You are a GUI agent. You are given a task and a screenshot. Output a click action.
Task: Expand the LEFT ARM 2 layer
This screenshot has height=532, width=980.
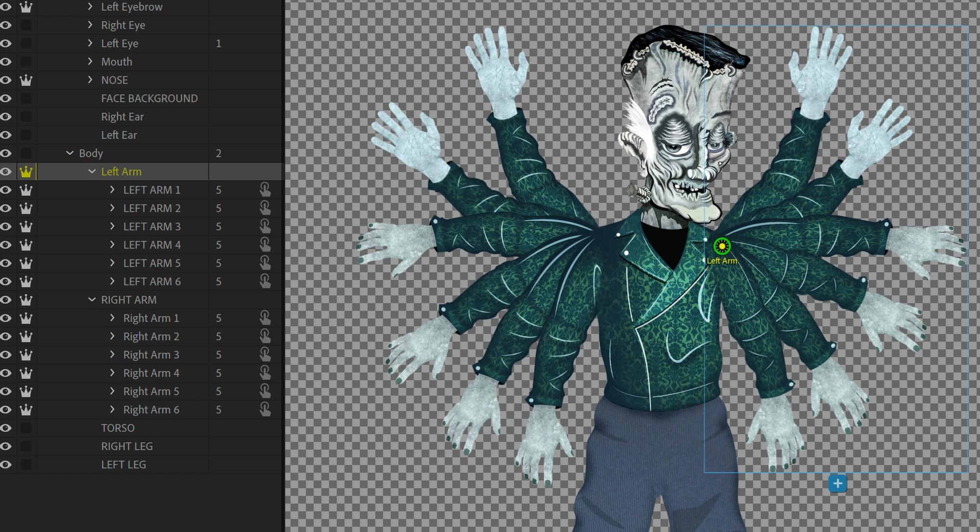click(x=112, y=208)
